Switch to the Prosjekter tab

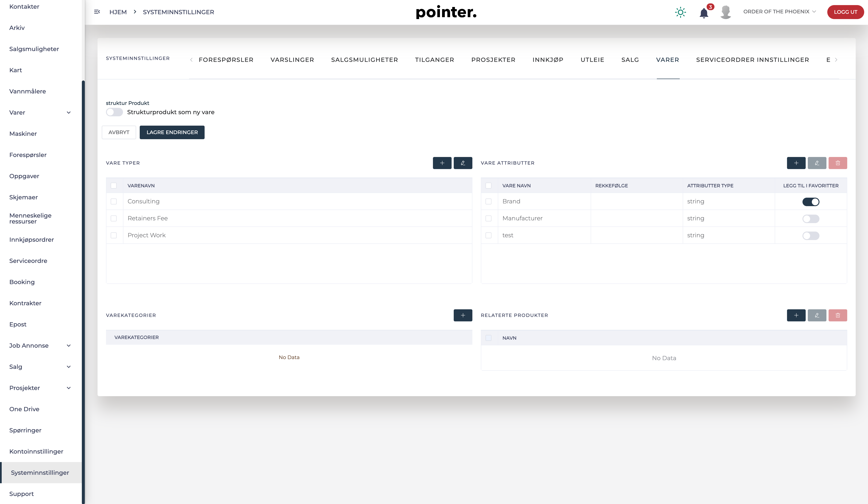click(493, 60)
